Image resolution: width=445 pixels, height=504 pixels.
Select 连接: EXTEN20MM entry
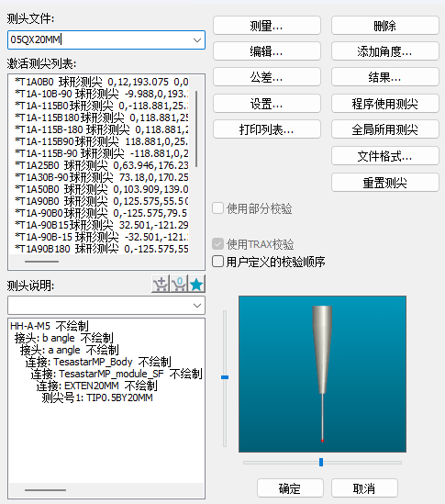point(96,386)
